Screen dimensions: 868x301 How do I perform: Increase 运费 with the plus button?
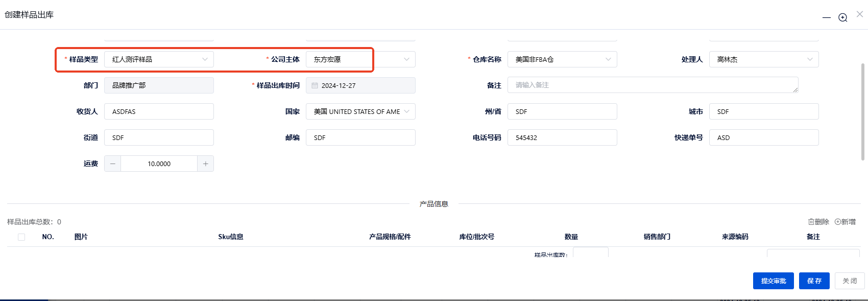pyautogui.click(x=205, y=164)
